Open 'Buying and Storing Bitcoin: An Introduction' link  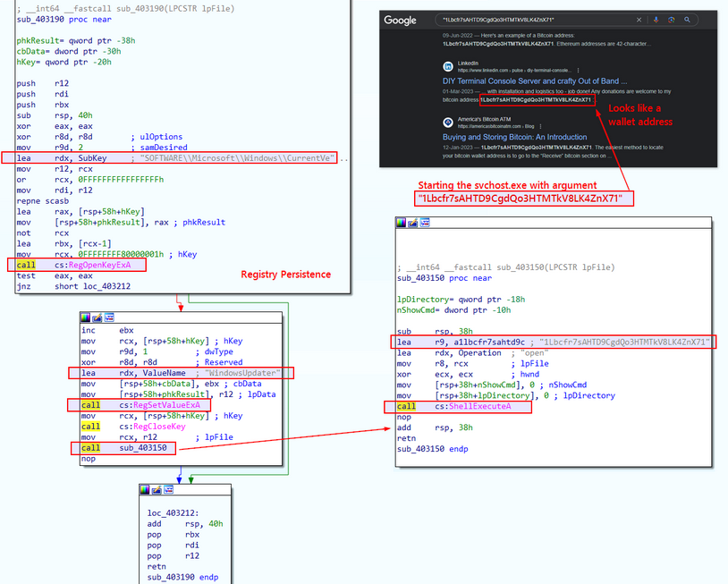pyautogui.click(x=514, y=137)
